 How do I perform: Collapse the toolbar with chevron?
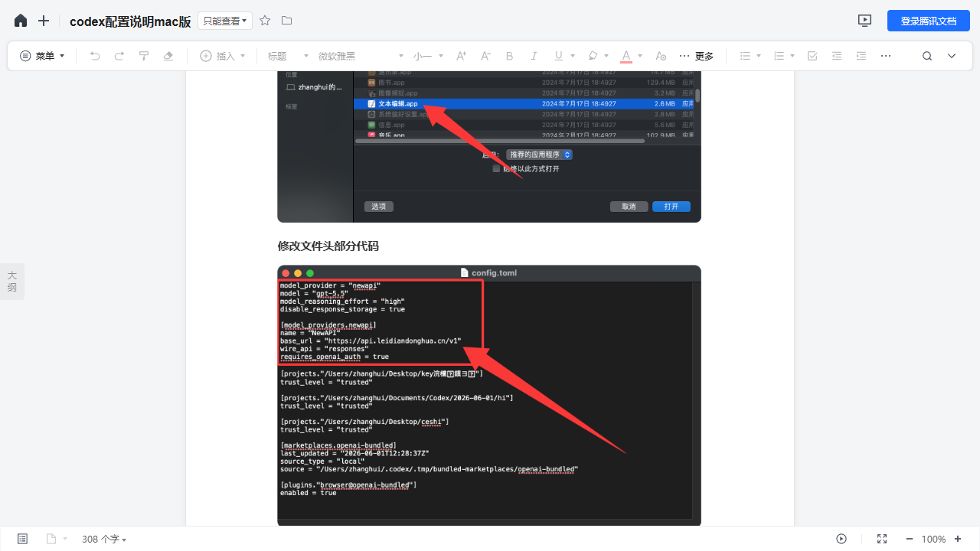pyautogui.click(x=952, y=56)
